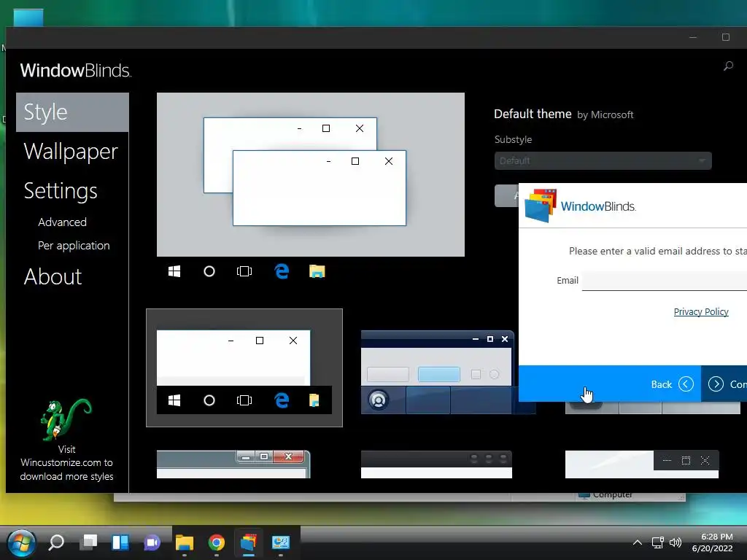Select Advanced under Settings
The image size is (747, 560).
[x=63, y=222]
